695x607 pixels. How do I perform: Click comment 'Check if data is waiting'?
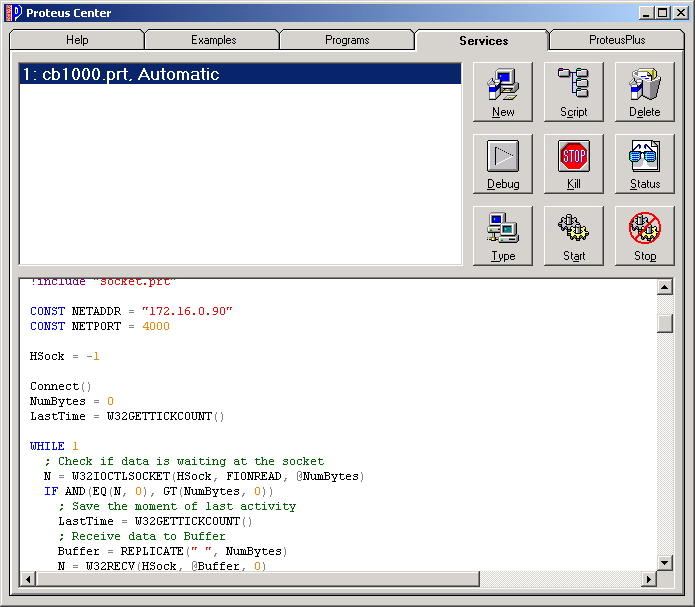click(x=184, y=461)
